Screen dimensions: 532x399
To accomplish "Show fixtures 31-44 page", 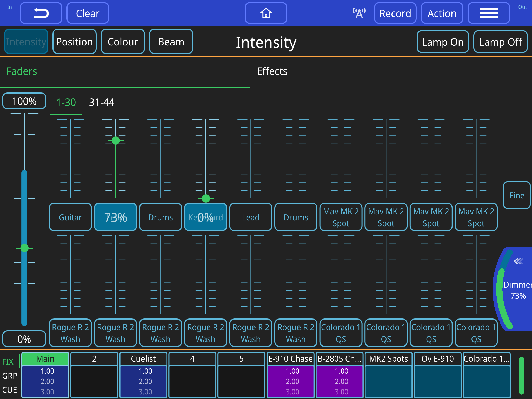I will pos(101,102).
